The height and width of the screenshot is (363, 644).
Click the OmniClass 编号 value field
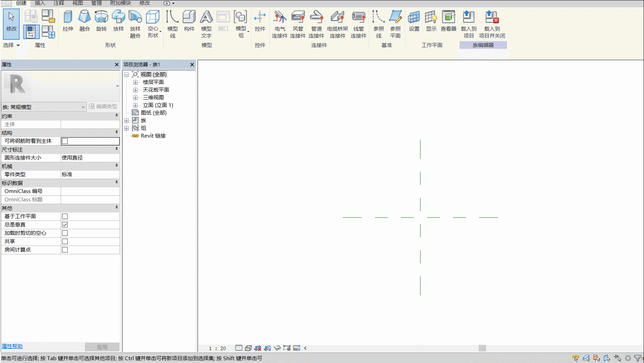coord(90,191)
